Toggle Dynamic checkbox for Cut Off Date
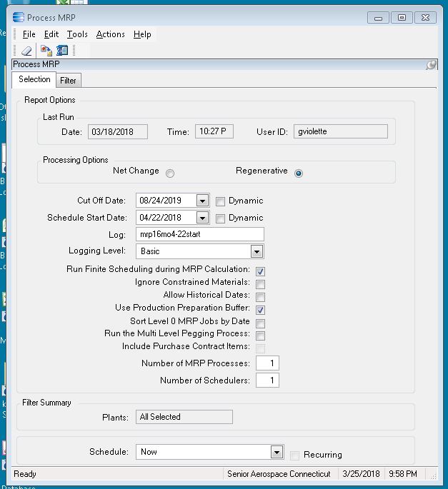This screenshot has height=489, width=448. [220, 202]
